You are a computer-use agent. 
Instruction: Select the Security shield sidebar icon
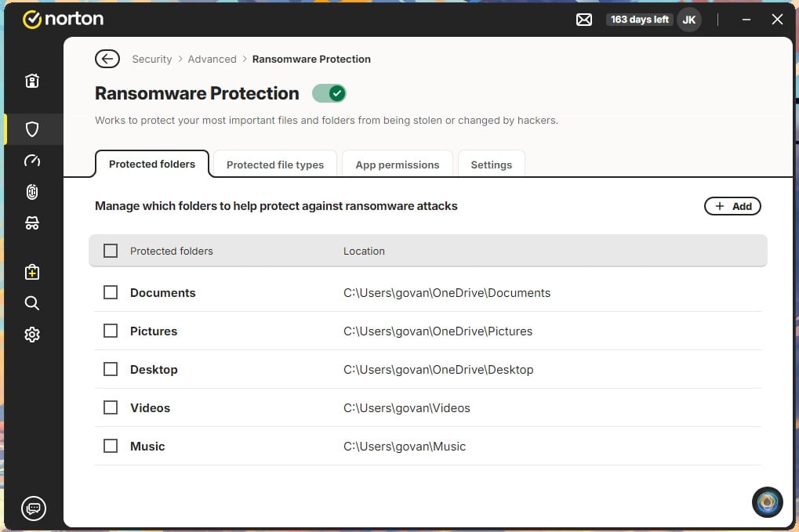32,129
